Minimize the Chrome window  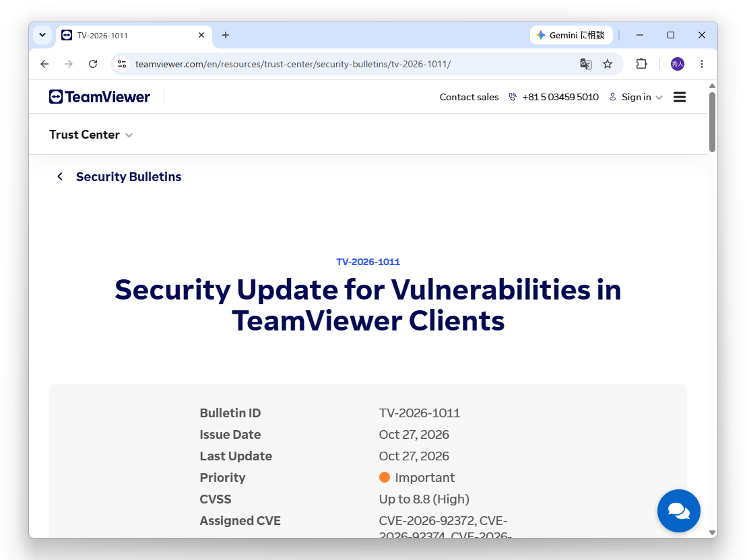click(640, 35)
